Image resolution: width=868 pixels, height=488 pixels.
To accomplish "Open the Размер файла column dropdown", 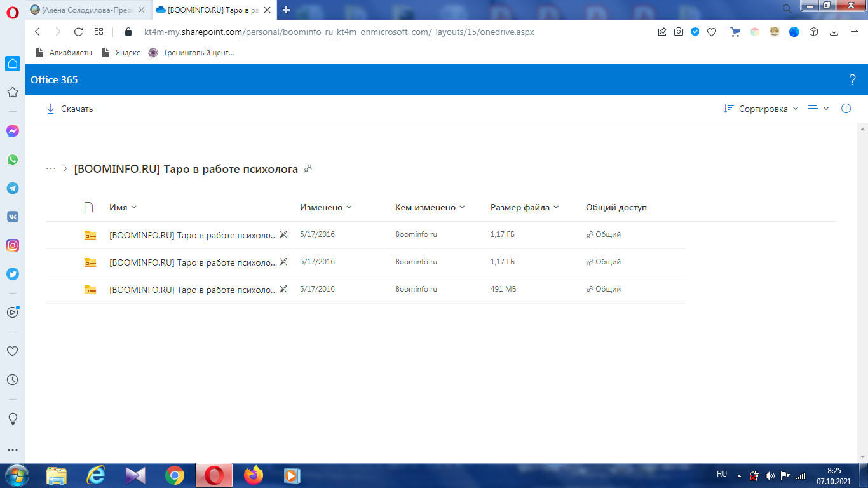I will click(x=525, y=207).
